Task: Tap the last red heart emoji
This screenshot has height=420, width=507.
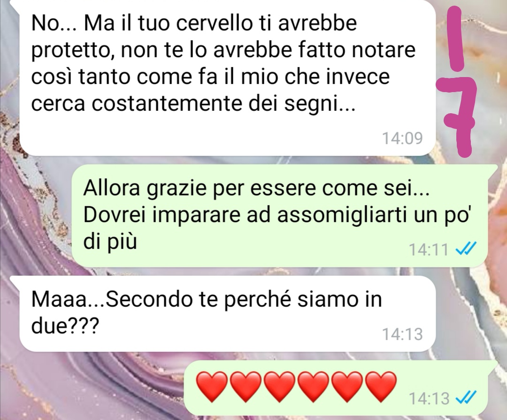Action: tap(381, 387)
